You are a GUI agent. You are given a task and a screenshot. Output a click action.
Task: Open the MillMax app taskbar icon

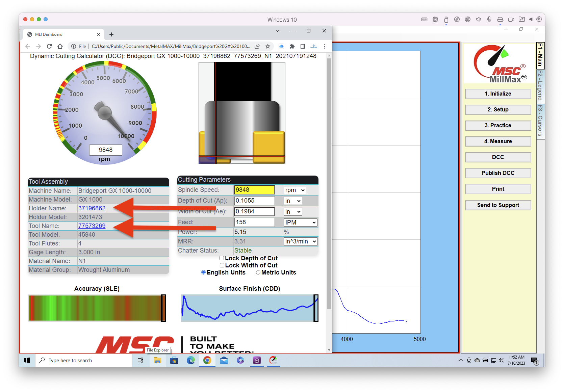[x=273, y=360]
